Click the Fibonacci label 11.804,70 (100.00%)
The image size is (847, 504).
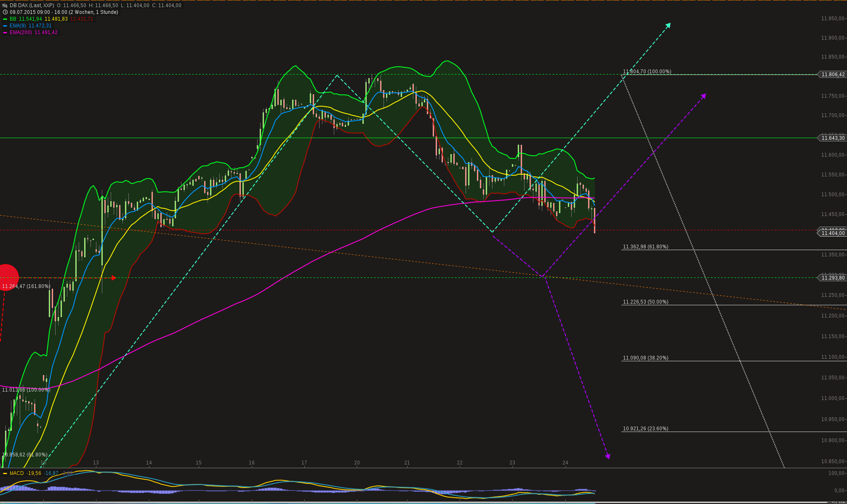(x=647, y=72)
